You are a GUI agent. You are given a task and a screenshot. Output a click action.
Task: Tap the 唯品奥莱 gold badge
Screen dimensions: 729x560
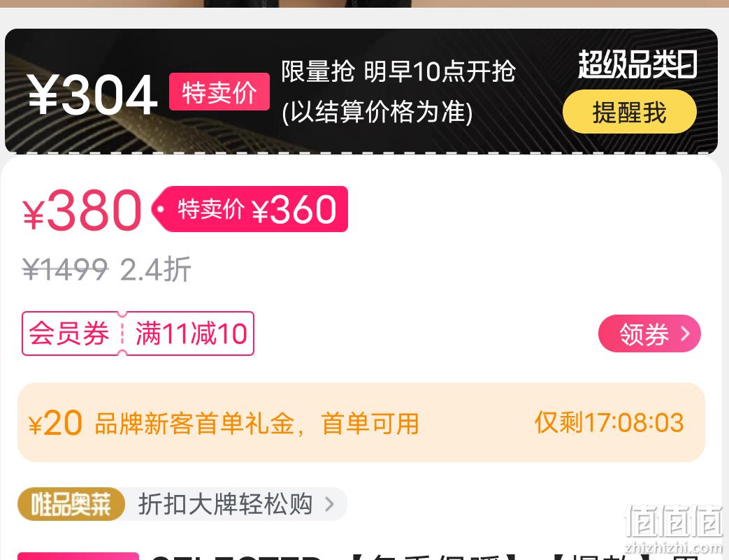pos(71,504)
